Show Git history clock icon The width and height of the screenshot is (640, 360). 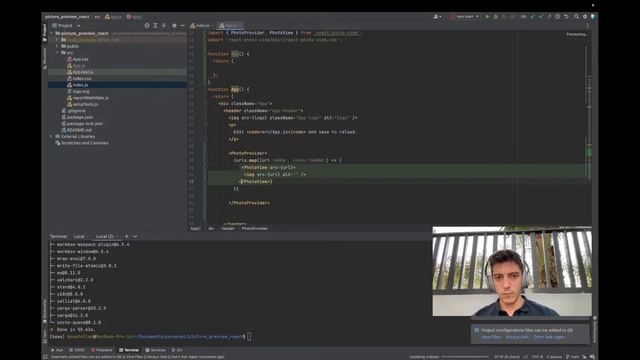click(x=558, y=17)
